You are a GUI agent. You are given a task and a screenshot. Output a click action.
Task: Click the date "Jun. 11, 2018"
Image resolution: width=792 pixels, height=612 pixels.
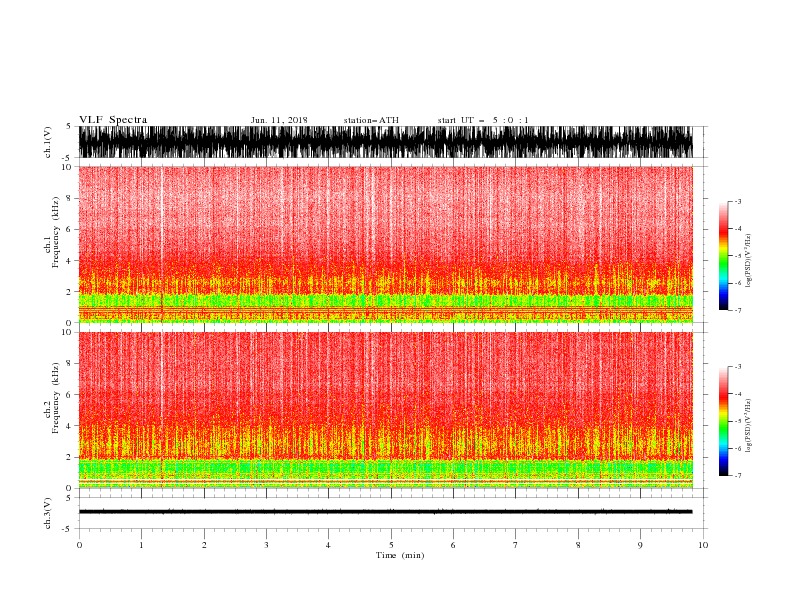pyautogui.click(x=279, y=120)
